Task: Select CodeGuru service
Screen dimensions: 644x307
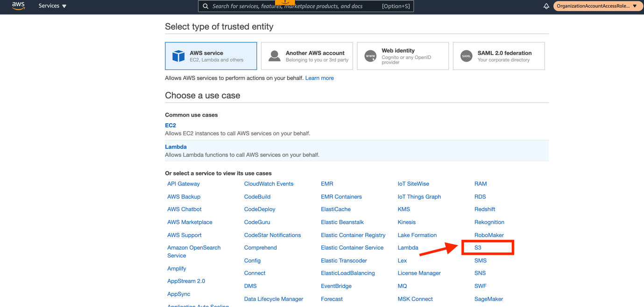Action: click(x=257, y=223)
